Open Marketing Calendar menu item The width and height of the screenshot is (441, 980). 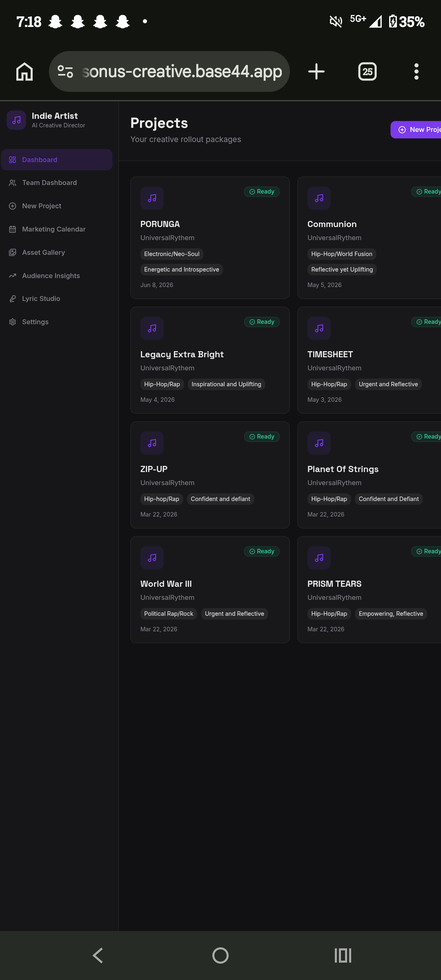(57, 229)
